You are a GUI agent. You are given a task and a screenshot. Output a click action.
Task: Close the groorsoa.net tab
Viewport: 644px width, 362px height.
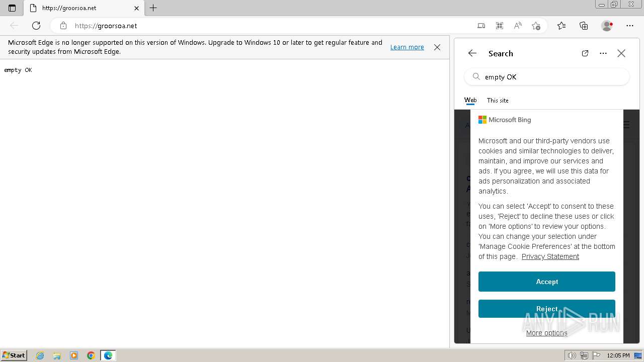136,8
